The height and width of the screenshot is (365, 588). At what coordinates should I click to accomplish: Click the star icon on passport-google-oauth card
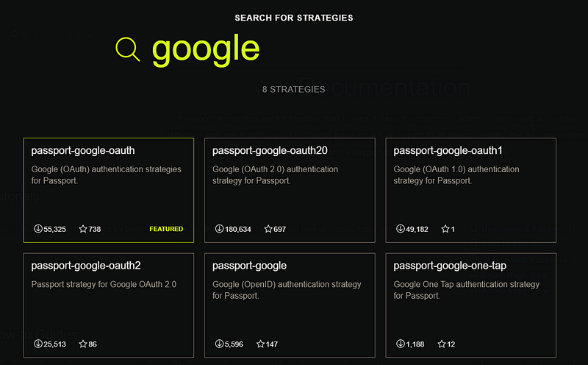coord(82,229)
